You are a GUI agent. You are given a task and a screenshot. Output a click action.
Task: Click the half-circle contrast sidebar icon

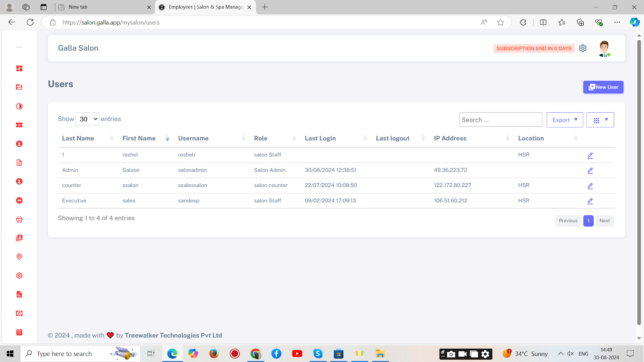(x=19, y=106)
